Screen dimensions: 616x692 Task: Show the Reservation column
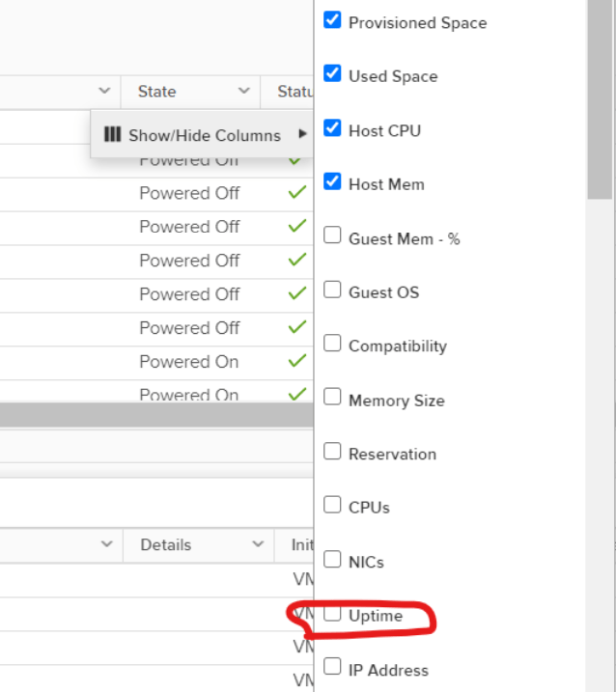pyautogui.click(x=332, y=451)
